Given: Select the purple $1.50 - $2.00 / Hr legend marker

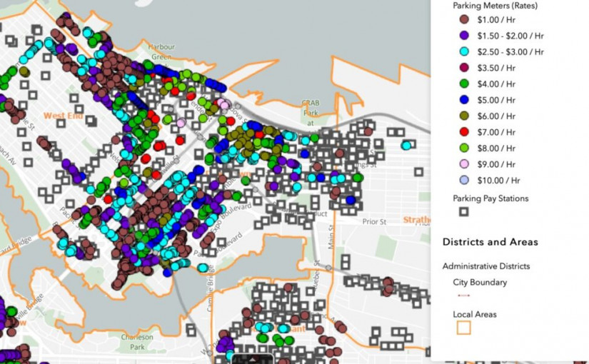Looking at the screenshot, I should tap(464, 36).
